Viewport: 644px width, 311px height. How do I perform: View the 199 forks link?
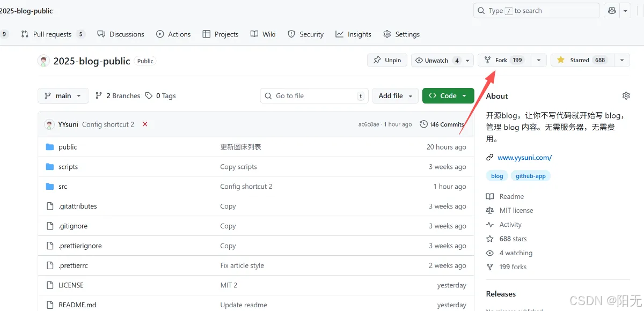pos(507,267)
